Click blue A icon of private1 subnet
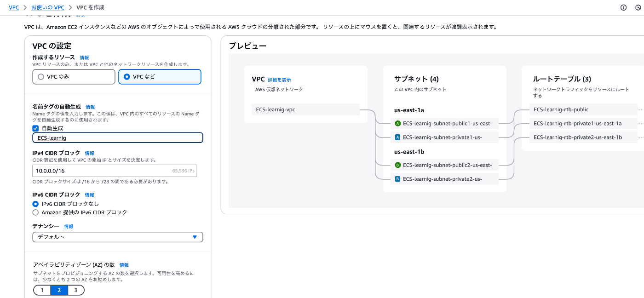The image size is (644, 298). click(398, 137)
